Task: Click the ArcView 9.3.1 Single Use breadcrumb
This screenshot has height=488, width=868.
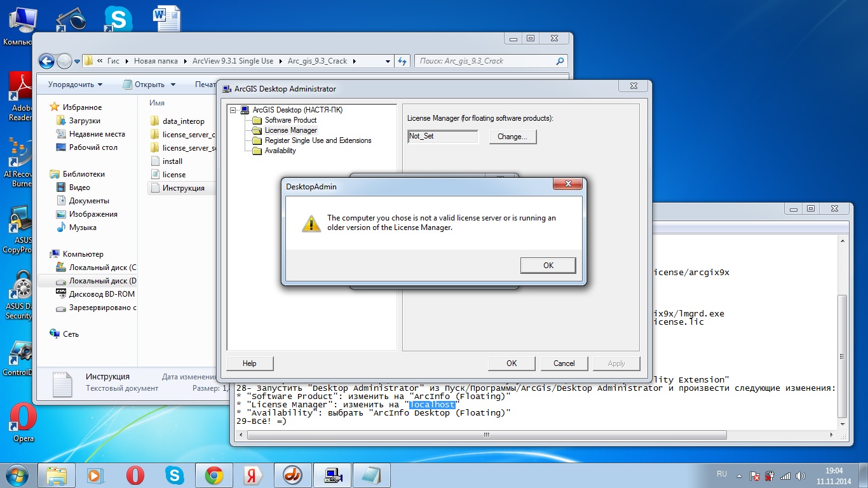Action: pyautogui.click(x=233, y=61)
